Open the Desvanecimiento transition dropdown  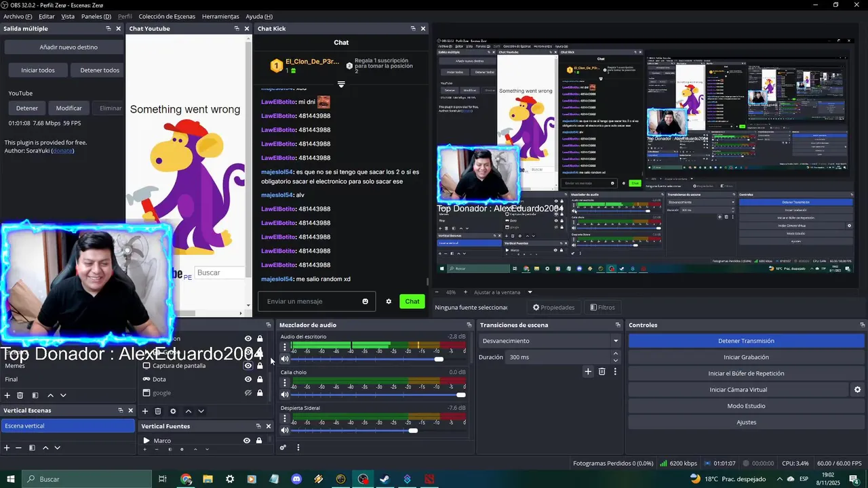coord(550,341)
